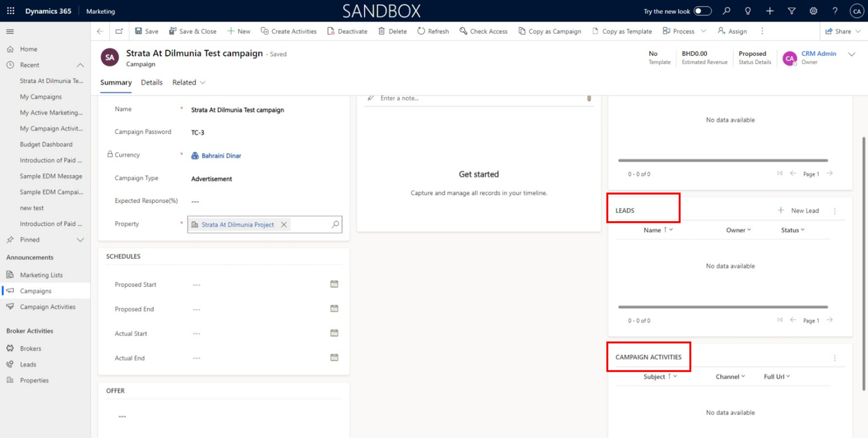Open record in new window icon
This screenshot has width=868, height=438.
click(x=119, y=31)
